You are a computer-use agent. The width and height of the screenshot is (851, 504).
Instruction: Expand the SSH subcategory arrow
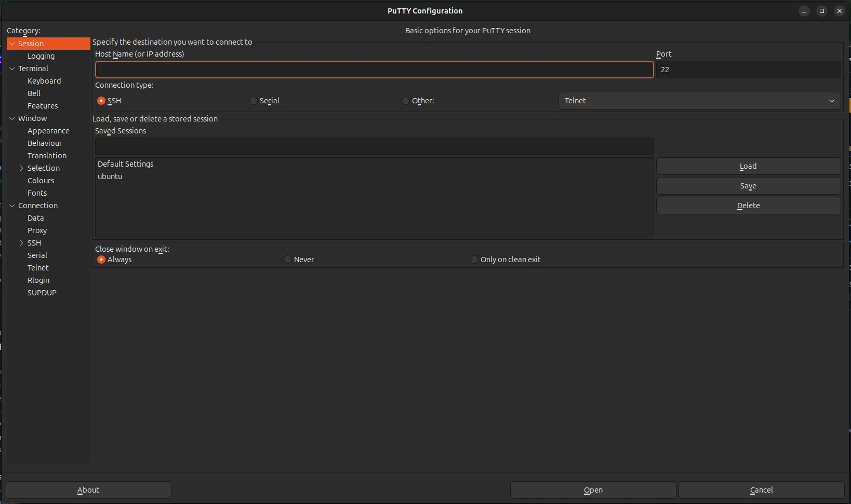(x=21, y=243)
